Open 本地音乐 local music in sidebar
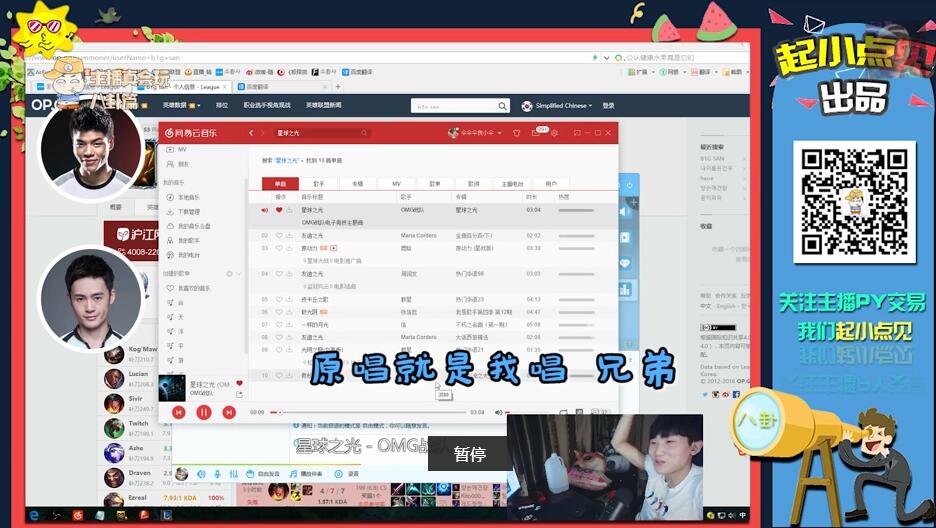 click(x=183, y=197)
